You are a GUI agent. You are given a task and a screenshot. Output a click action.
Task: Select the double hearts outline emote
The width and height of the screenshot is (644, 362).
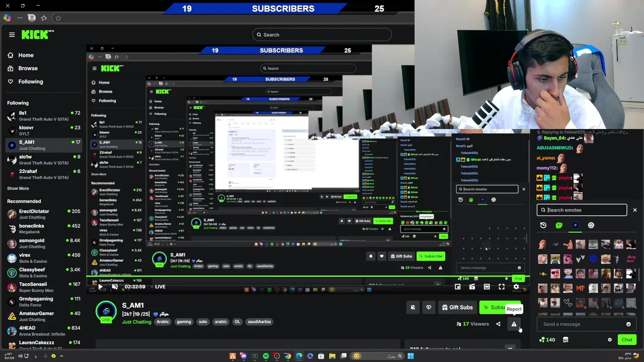tap(568, 303)
